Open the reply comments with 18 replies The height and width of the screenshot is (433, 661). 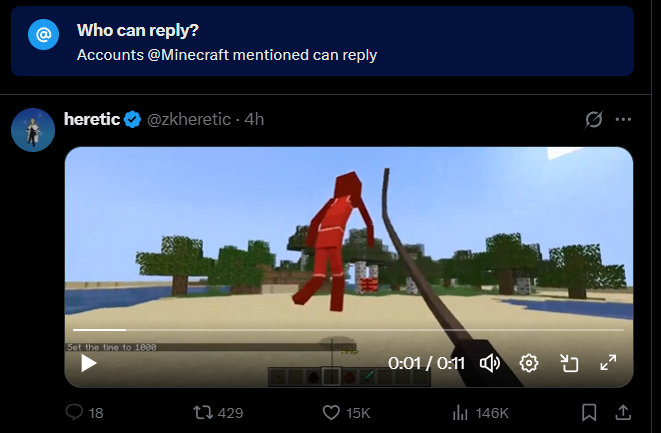[84, 412]
